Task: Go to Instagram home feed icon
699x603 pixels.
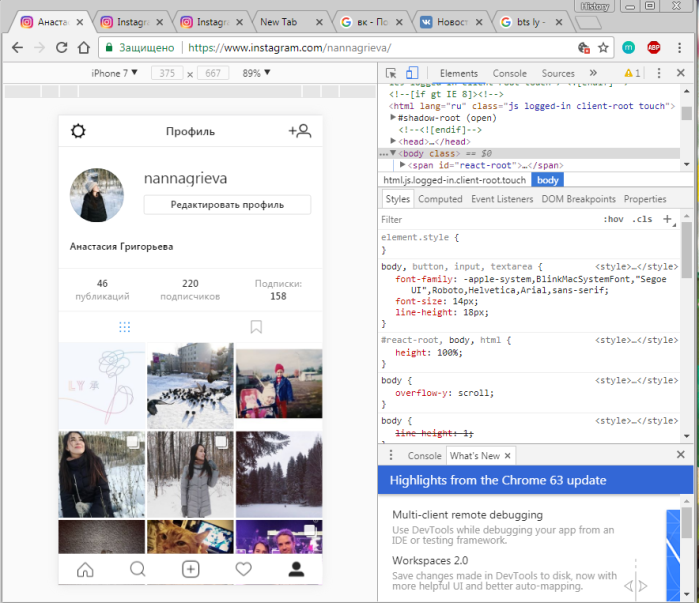Action: click(85, 569)
